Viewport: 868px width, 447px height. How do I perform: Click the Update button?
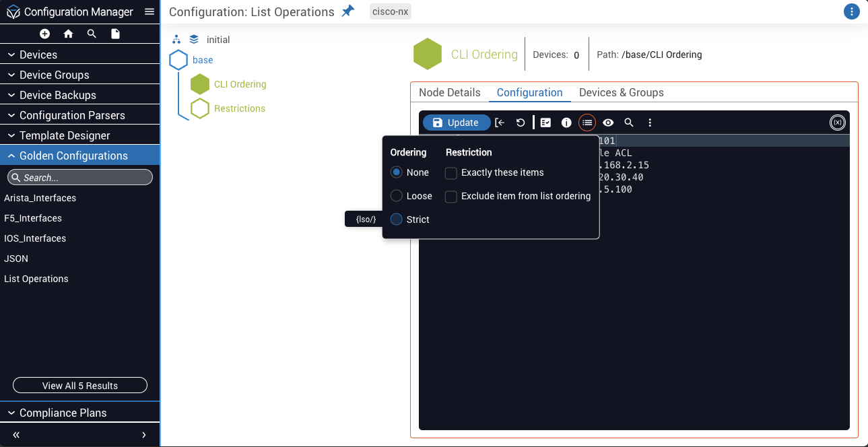(x=456, y=123)
